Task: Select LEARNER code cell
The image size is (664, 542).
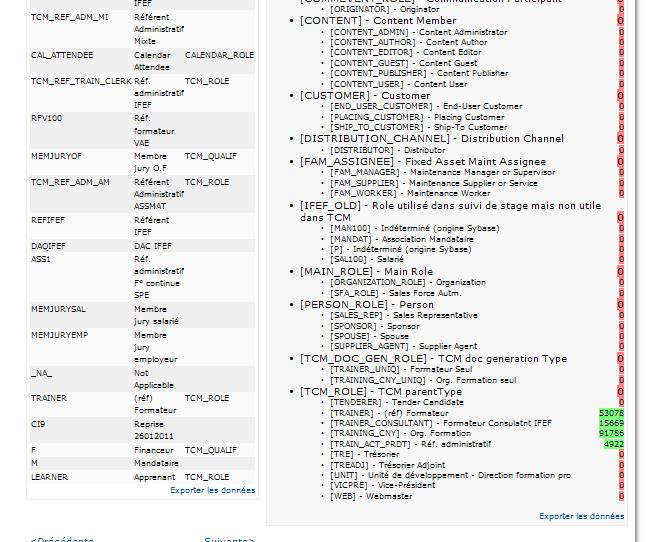Action: coord(49,477)
